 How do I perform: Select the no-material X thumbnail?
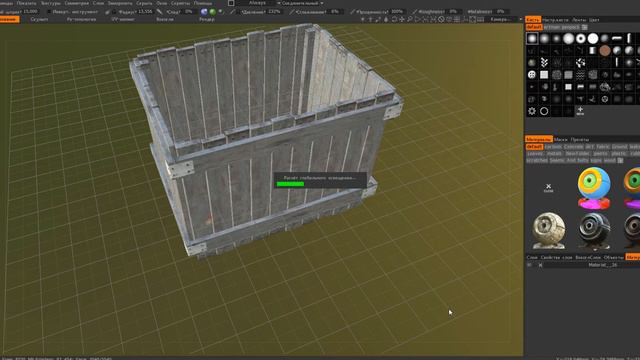549,188
